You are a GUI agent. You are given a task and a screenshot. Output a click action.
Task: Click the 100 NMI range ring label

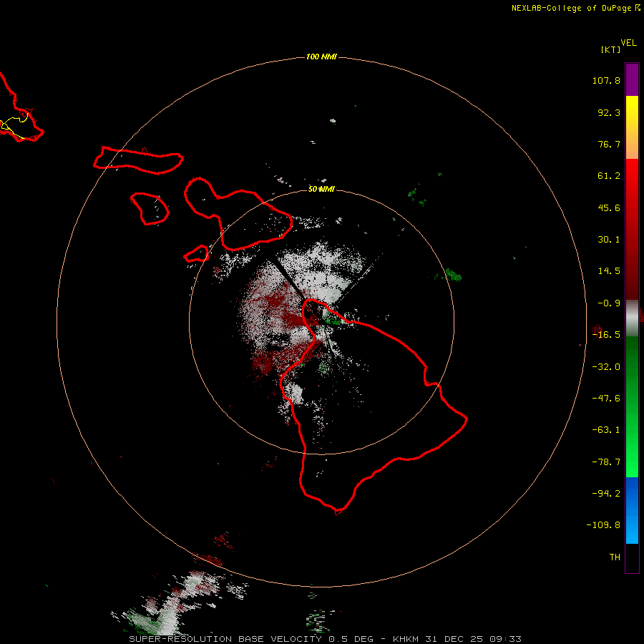[321, 57]
